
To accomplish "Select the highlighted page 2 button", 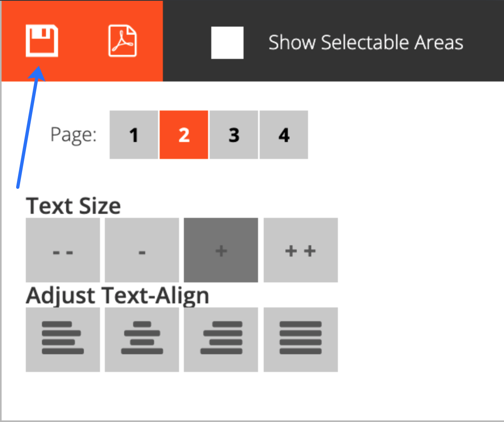I will point(184,135).
